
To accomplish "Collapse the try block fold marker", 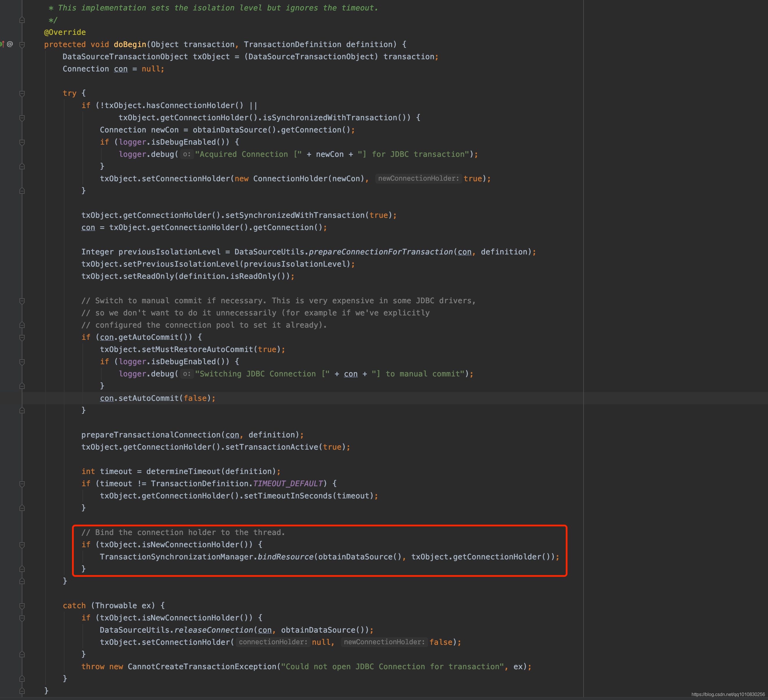I will pyautogui.click(x=22, y=93).
